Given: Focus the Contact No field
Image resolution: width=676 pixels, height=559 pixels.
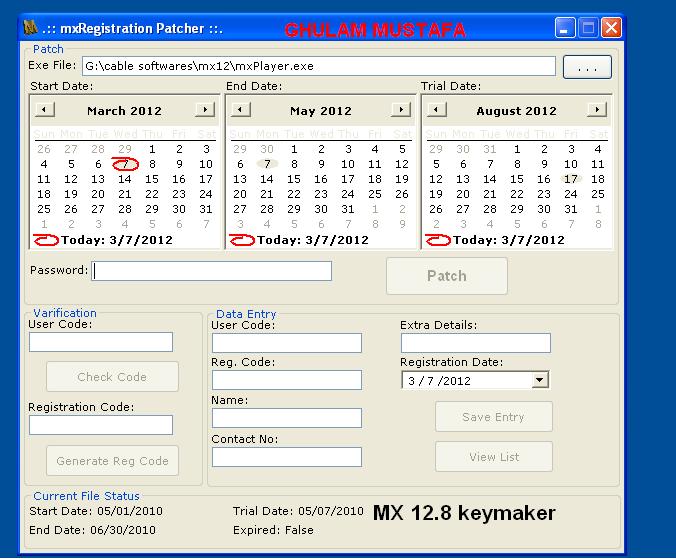Looking at the screenshot, I should point(287,457).
